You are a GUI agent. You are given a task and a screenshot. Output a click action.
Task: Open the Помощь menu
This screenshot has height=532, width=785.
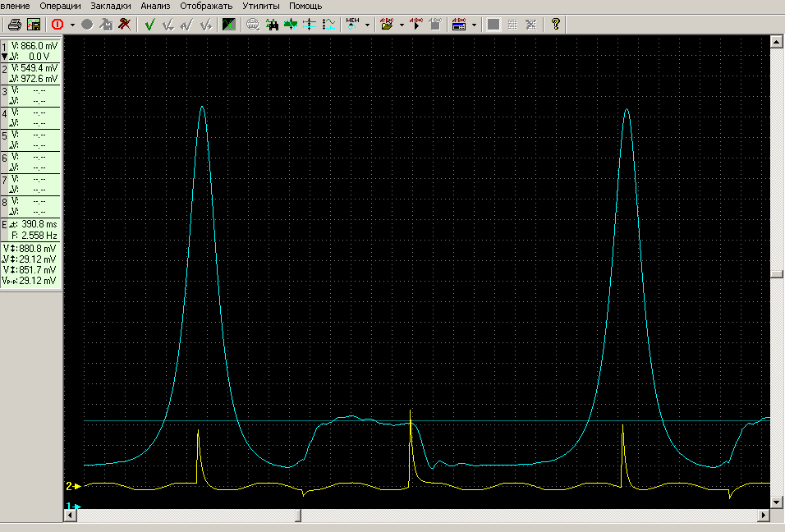305,6
